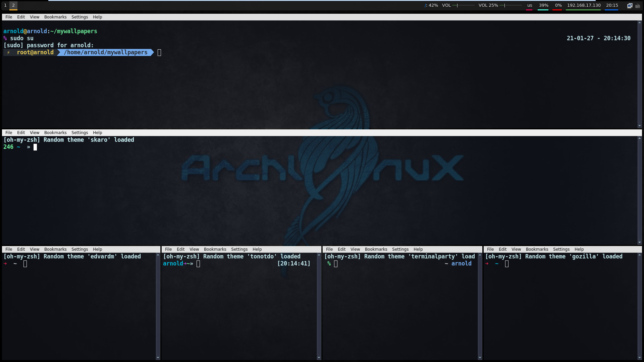Open Help menu in the gozilla terminal
Viewport: 644px width, 362px height.
click(579, 249)
